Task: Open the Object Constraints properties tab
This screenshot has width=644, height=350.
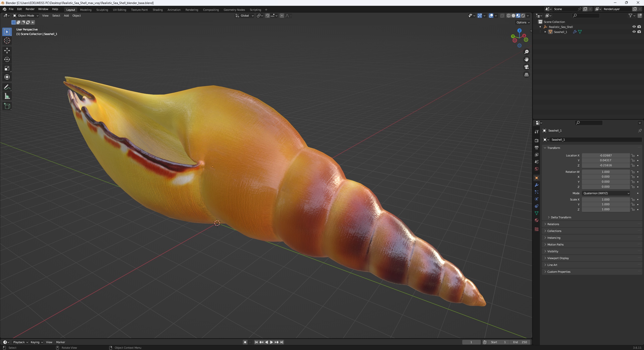Action: pyautogui.click(x=537, y=206)
